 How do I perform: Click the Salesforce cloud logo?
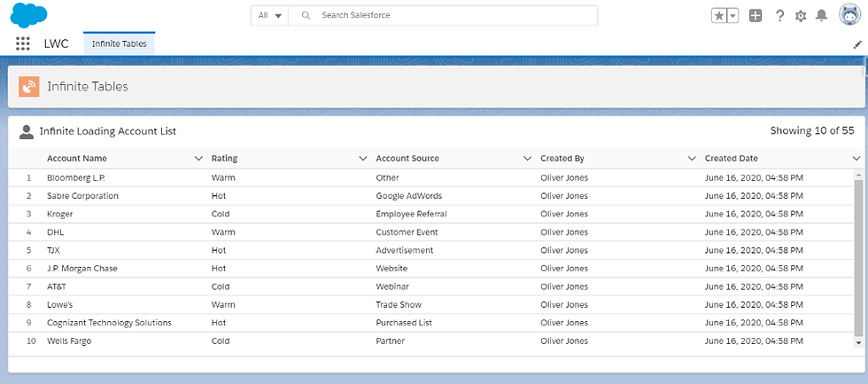click(28, 15)
